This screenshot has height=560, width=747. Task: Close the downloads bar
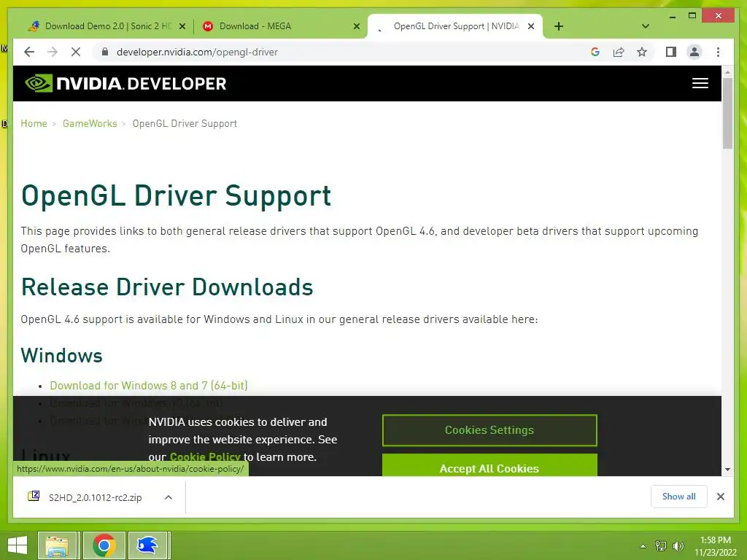[x=720, y=497]
